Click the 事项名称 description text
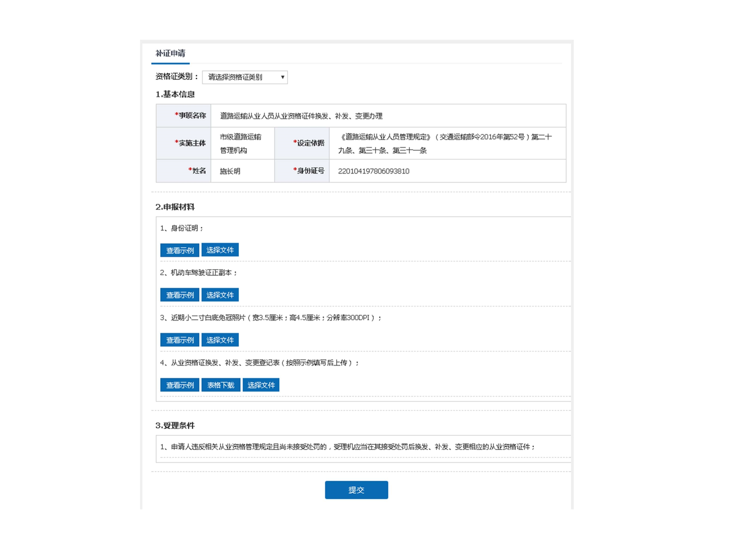 coord(301,116)
